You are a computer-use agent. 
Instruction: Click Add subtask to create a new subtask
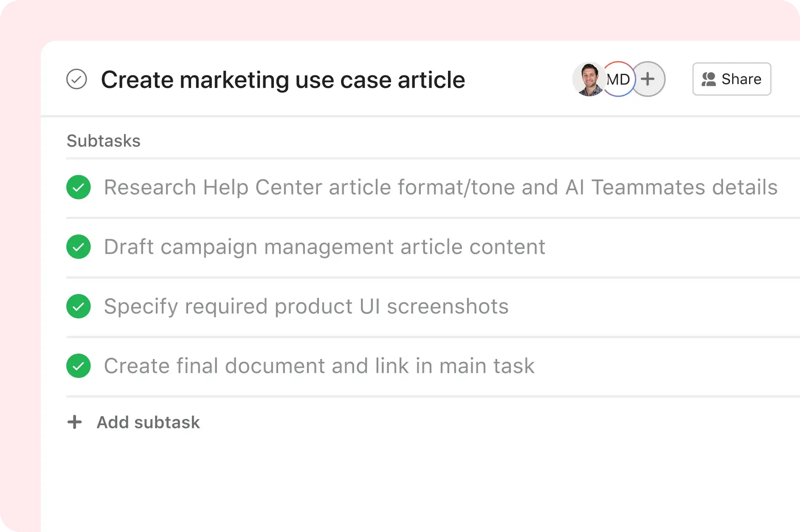click(x=148, y=422)
